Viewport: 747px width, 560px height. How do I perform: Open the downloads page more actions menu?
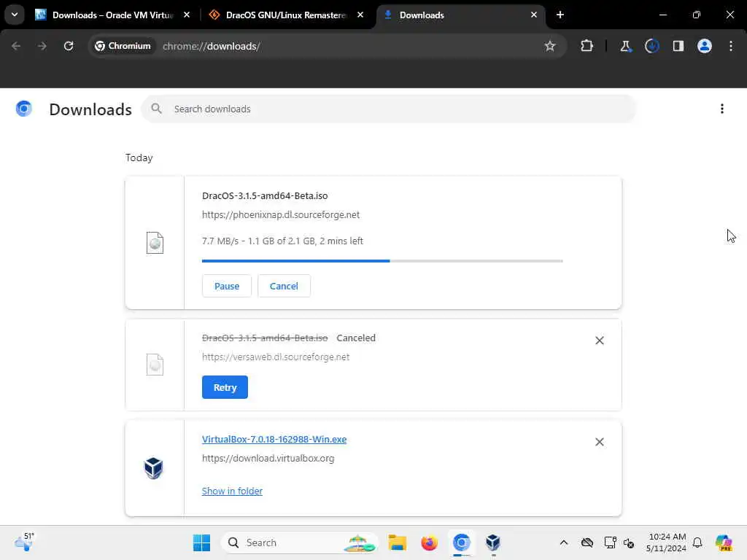coord(721,109)
